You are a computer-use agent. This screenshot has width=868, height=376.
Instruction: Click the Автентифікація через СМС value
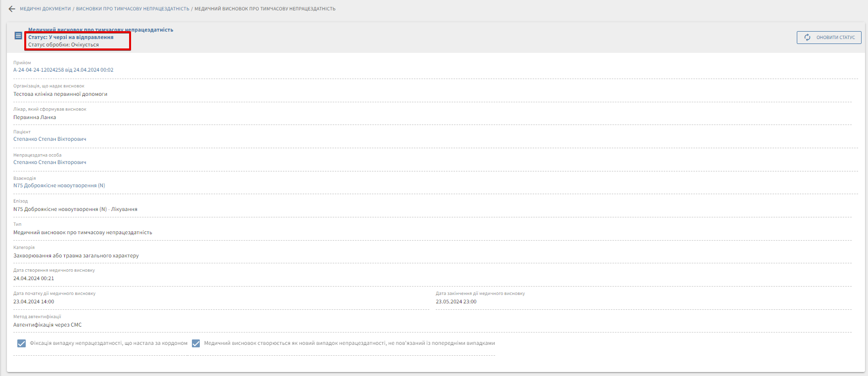[47, 325]
